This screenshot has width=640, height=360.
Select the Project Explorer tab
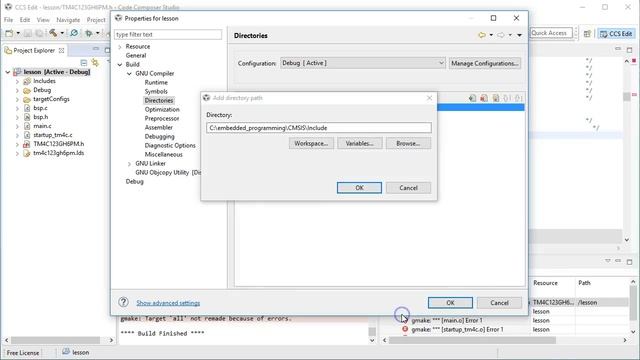click(34, 50)
